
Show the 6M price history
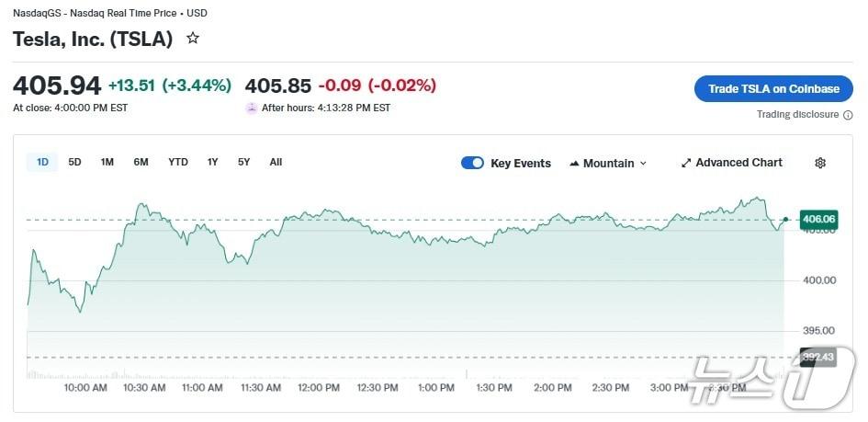coord(141,162)
